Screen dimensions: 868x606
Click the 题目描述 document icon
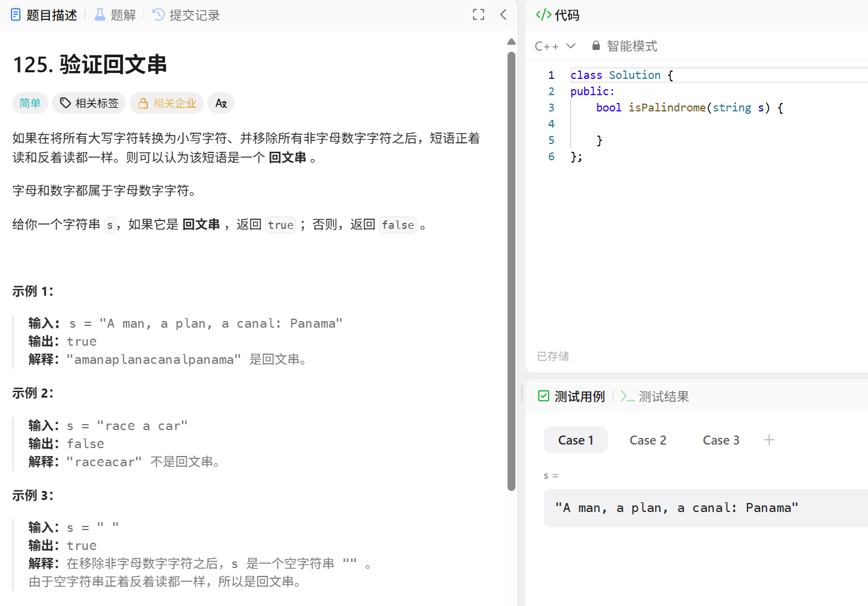click(x=16, y=14)
